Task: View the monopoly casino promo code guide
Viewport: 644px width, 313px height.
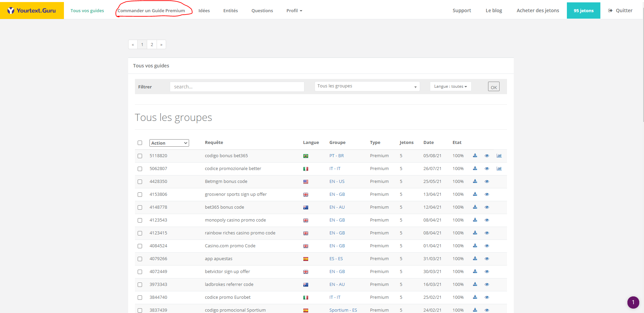Action: 487,220
